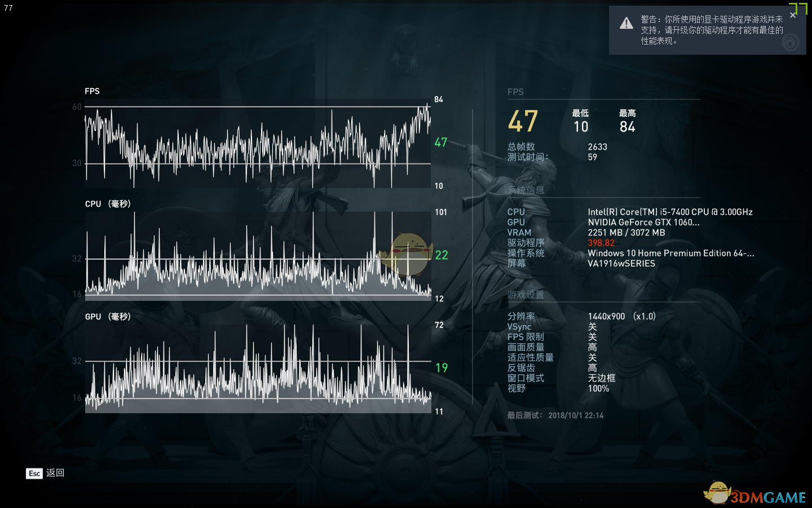Click the 无边框 window mode value
The width and height of the screenshot is (812, 508).
[602, 378]
